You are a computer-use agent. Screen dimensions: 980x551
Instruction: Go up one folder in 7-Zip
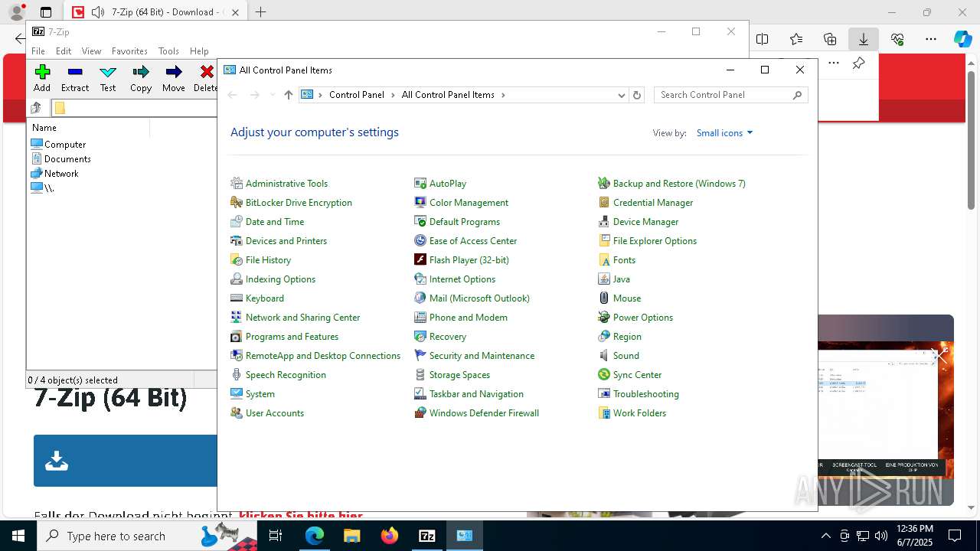[36, 108]
